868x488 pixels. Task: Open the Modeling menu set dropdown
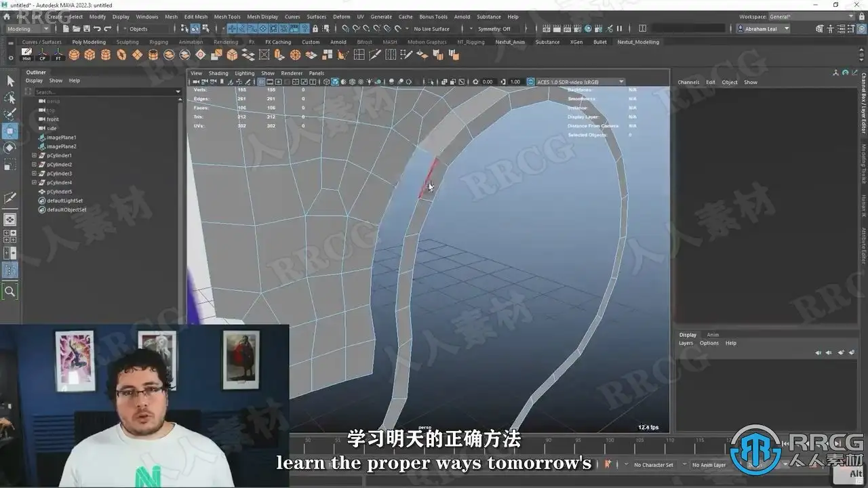point(28,28)
